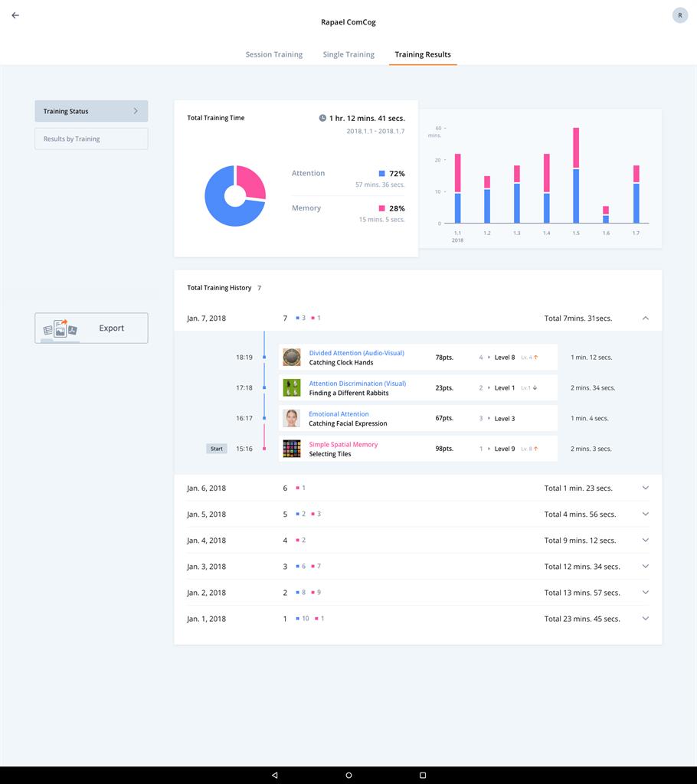
Task: Expand the Jan. 1, 2018 history row
Action: 645,619
